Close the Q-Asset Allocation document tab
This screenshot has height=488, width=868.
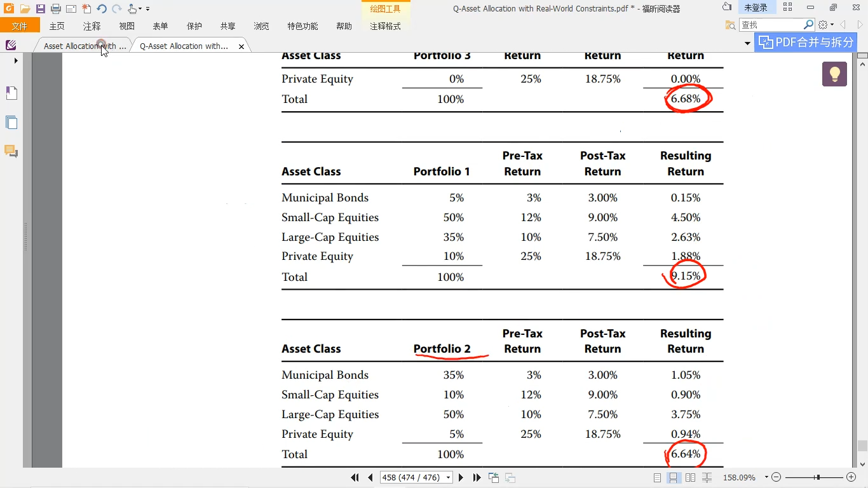click(x=241, y=46)
